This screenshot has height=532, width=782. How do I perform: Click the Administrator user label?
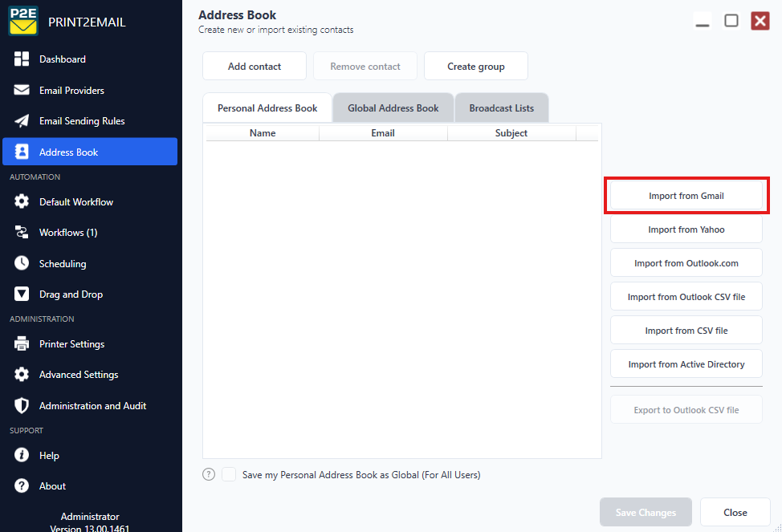pyautogui.click(x=90, y=516)
